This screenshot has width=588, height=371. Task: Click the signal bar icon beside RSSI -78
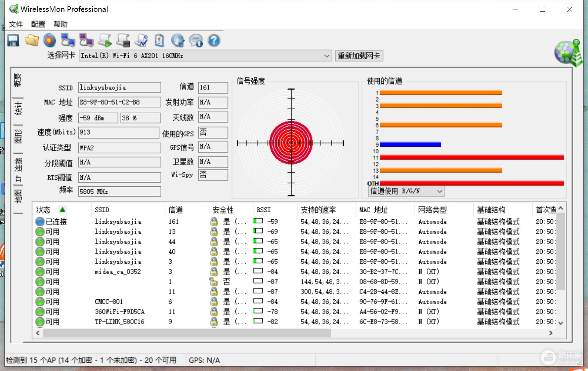pyautogui.click(x=258, y=311)
